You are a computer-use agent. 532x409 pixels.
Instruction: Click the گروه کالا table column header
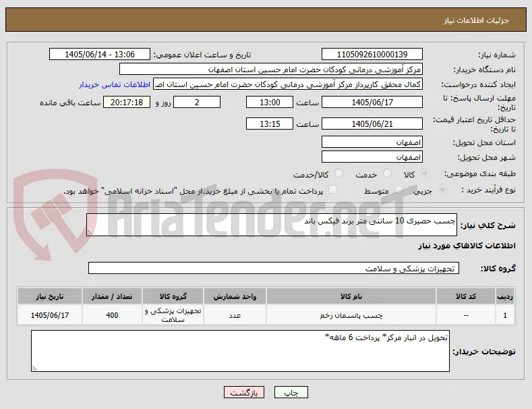point(173,296)
